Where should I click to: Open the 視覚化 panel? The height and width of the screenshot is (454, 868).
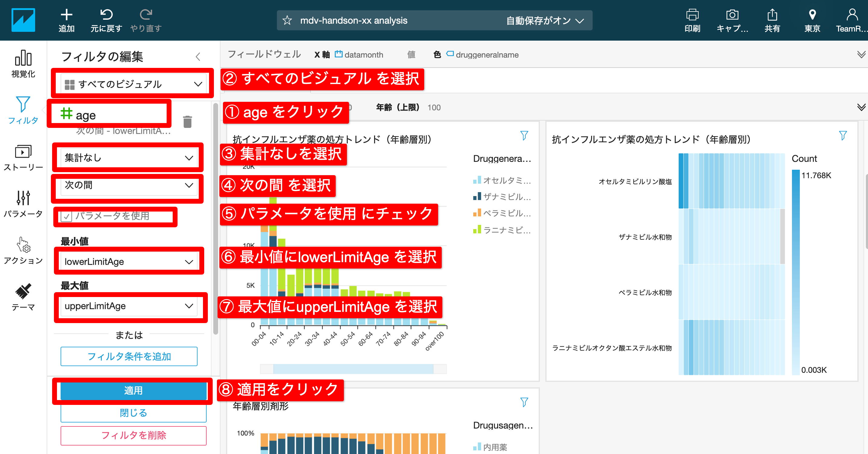(x=23, y=64)
